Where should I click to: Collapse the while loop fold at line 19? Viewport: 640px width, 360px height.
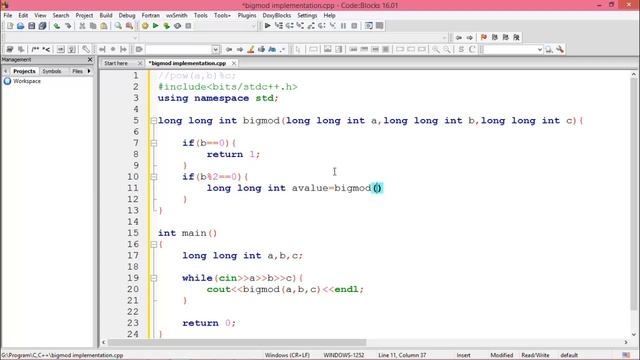pyautogui.click(x=154, y=278)
